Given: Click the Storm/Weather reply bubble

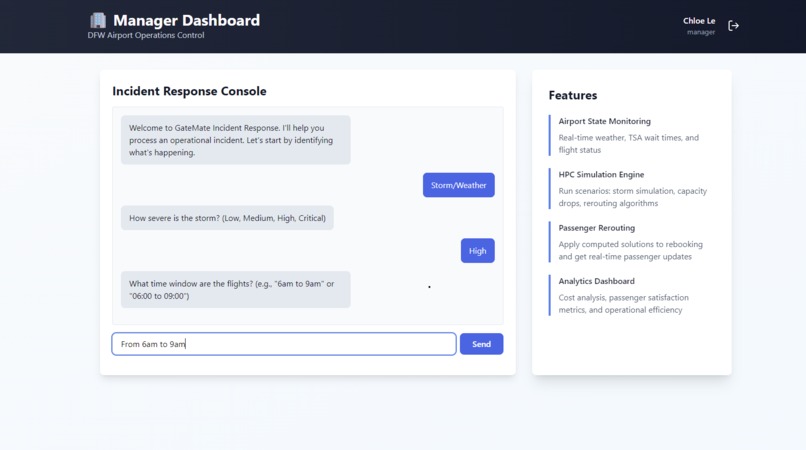Looking at the screenshot, I should coord(459,185).
